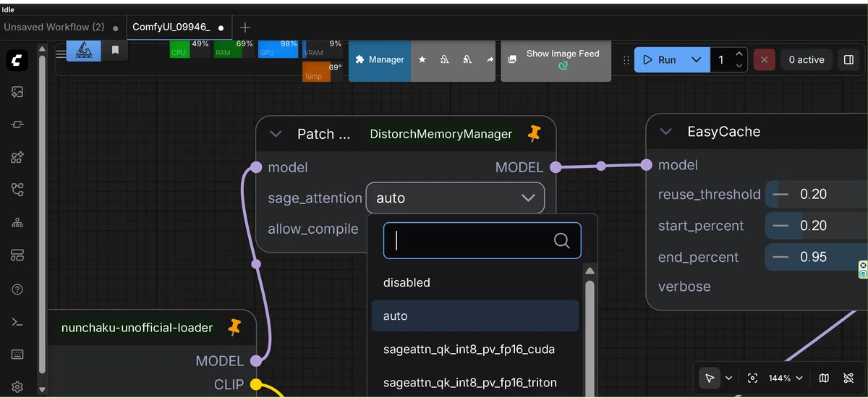
Task: Open the model library sidebar icon
Action: [x=17, y=190]
